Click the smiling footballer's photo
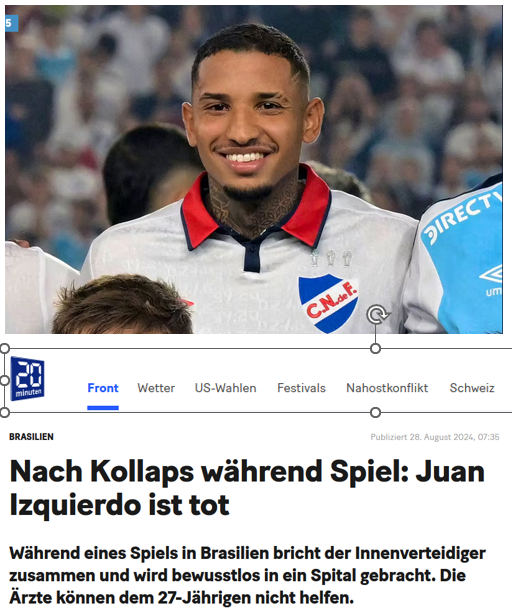The height and width of the screenshot is (608, 512). tap(254, 169)
